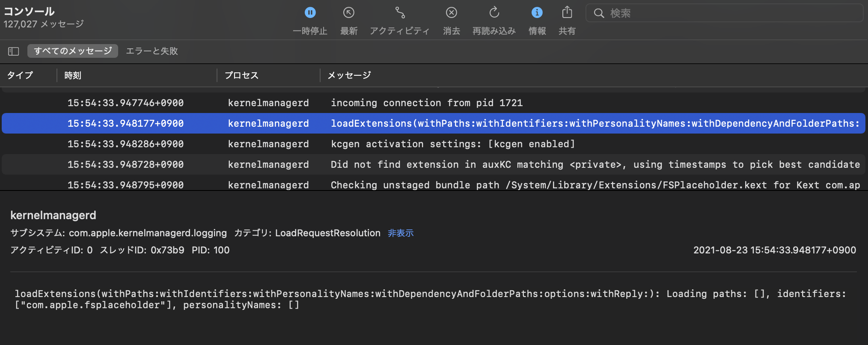
Task: Pause the log stream with 一時停止
Action: coord(310,13)
